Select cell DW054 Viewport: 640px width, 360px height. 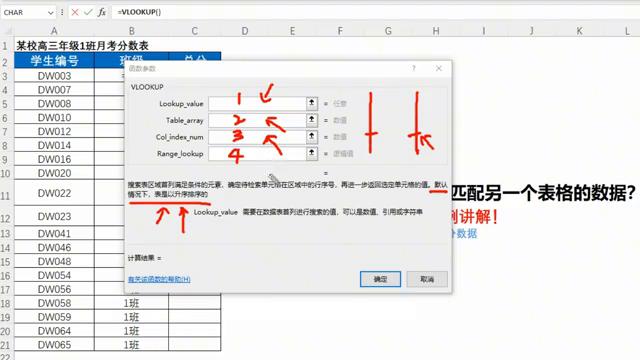[x=54, y=276]
